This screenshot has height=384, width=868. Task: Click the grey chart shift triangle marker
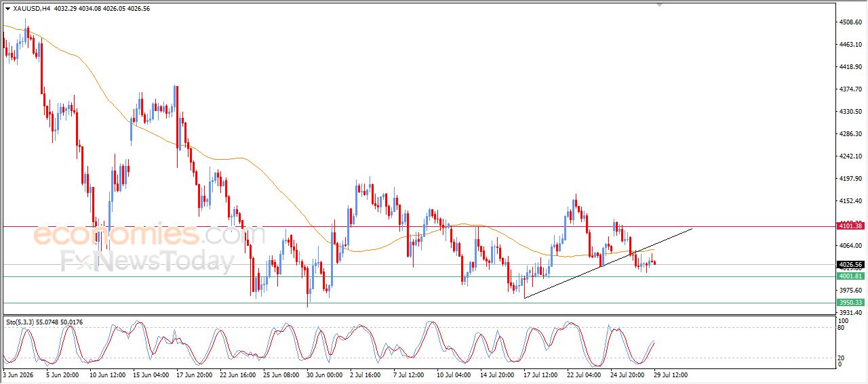[x=658, y=5]
